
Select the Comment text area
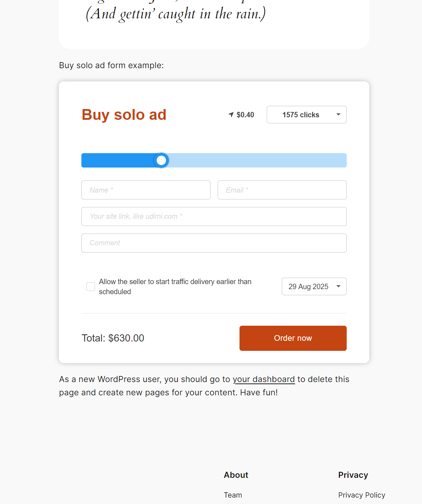(x=214, y=243)
